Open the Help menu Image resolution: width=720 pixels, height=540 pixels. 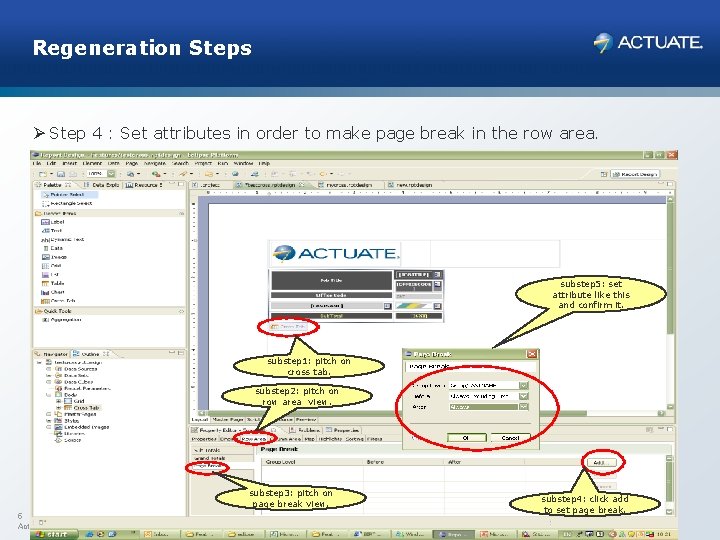tap(264, 163)
